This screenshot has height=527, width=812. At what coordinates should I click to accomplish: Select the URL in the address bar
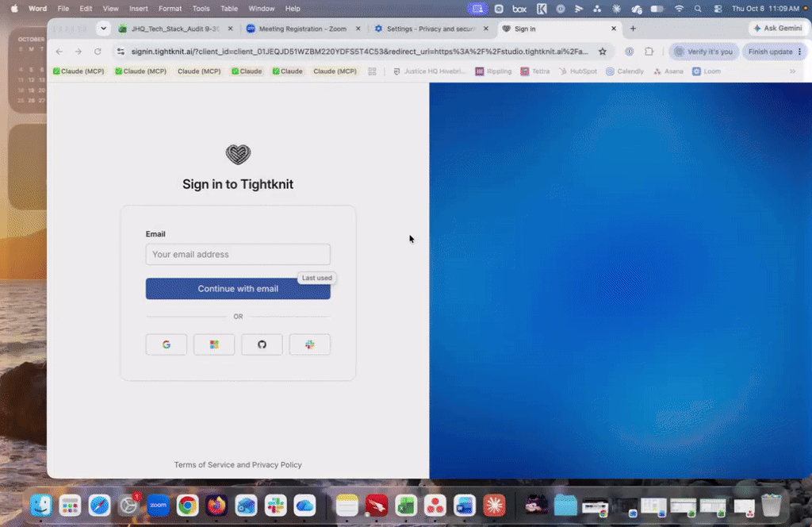359,52
